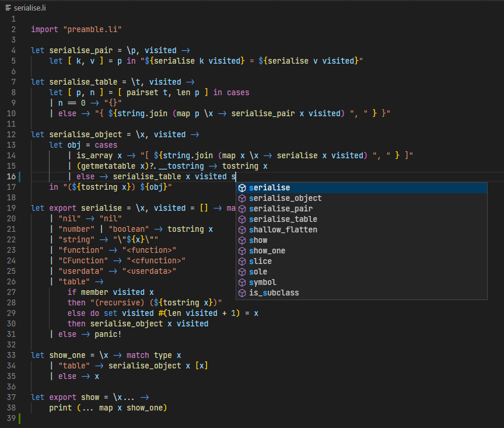Viewport: 504px width, 428px height.
Task: Click the cube icon beside 'serialise' suggestion
Action: tap(242, 188)
